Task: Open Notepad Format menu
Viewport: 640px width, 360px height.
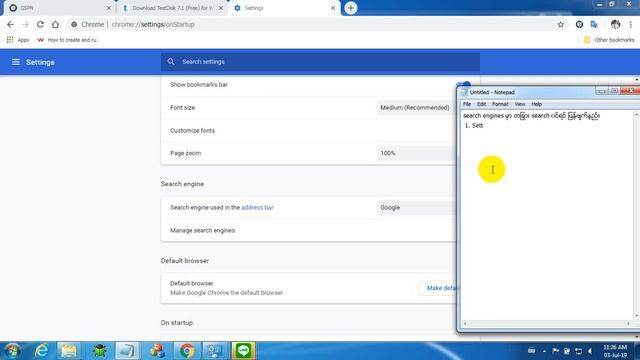Action: (500, 104)
